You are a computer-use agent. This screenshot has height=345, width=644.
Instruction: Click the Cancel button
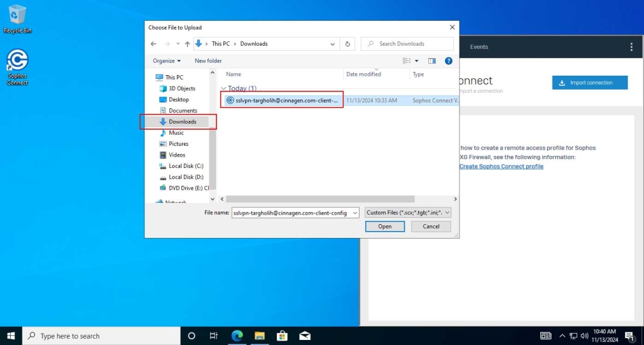pyautogui.click(x=431, y=227)
